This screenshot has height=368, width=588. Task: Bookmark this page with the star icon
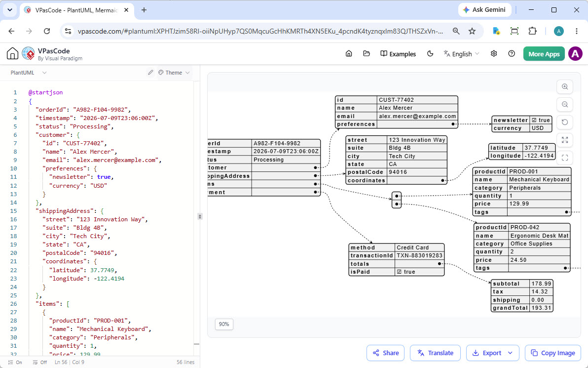(472, 31)
